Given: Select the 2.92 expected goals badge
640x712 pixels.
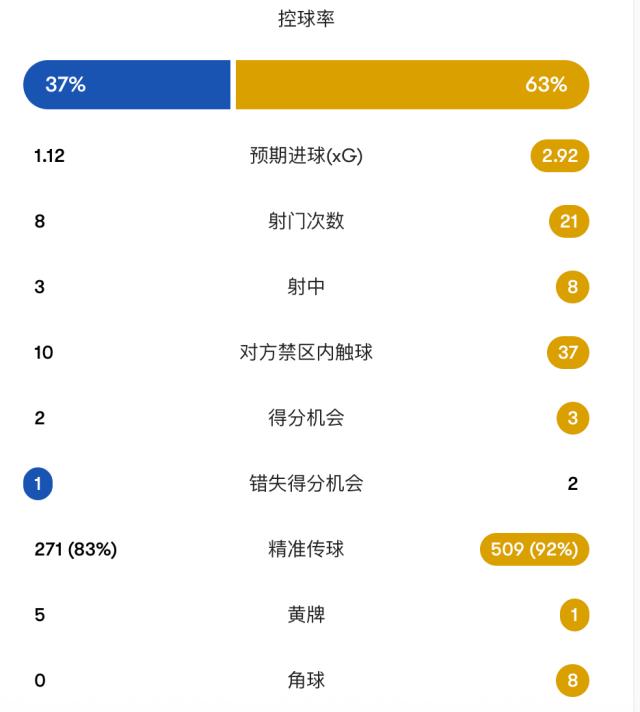Looking at the screenshot, I should (x=560, y=156).
